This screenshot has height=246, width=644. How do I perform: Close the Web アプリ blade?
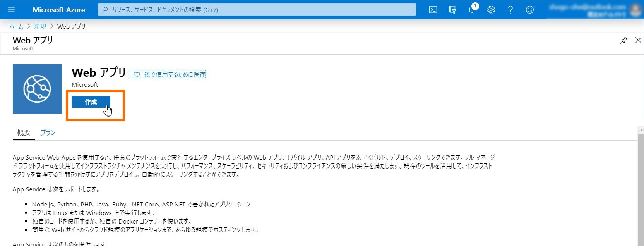[x=638, y=40]
